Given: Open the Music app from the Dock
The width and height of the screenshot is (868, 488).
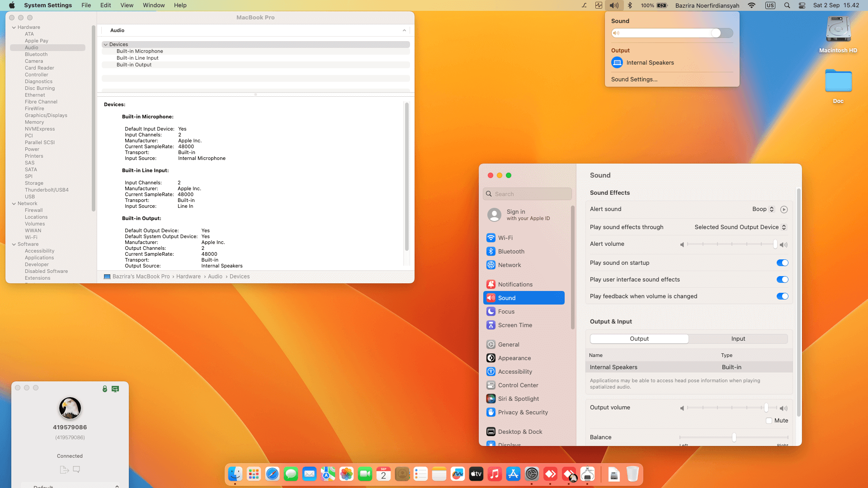Looking at the screenshot, I should (x=495, y=474).
